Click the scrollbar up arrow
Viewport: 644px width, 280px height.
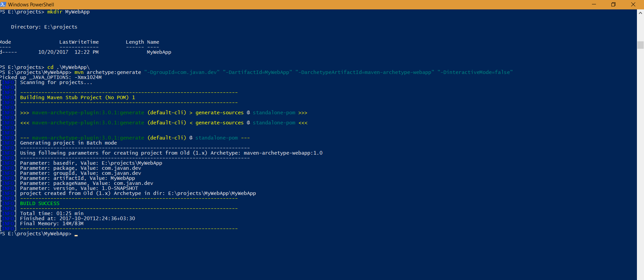click(640, 13)
